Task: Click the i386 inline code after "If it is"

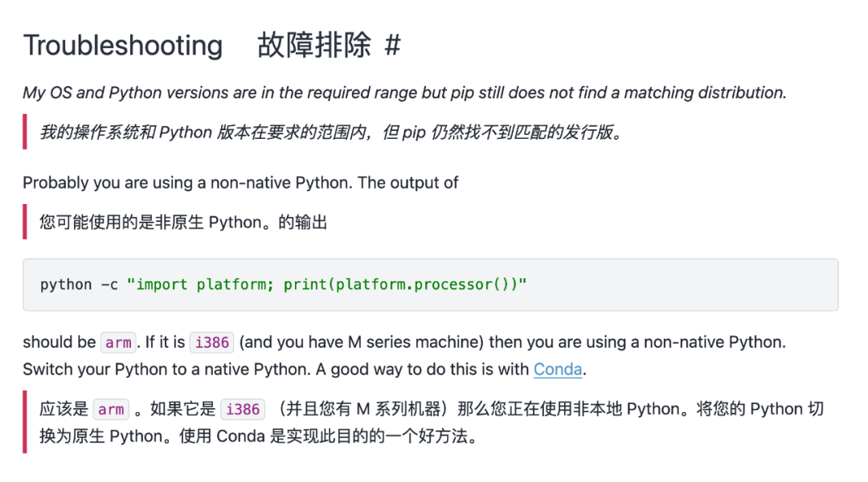Action: tap(212, 343)
